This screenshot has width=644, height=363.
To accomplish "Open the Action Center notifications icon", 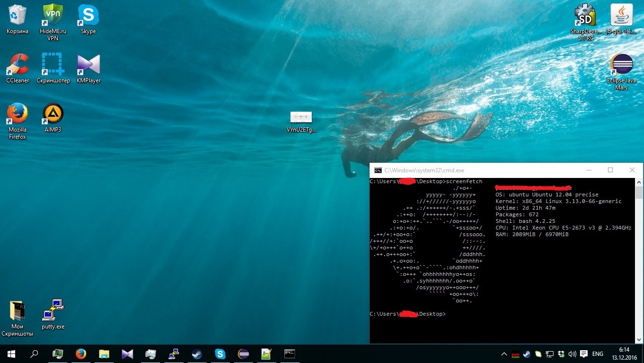I will pyautogui.click(x=584, y=354).
